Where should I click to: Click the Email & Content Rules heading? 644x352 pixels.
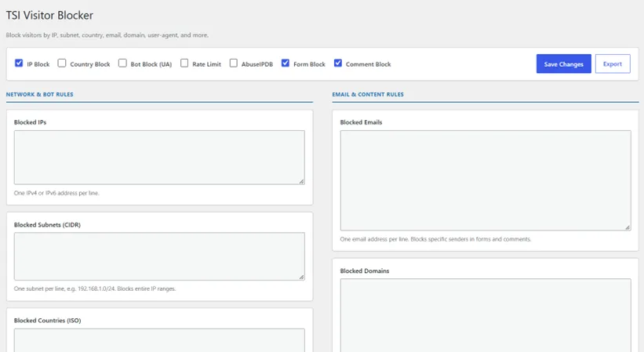coord(368,94)
